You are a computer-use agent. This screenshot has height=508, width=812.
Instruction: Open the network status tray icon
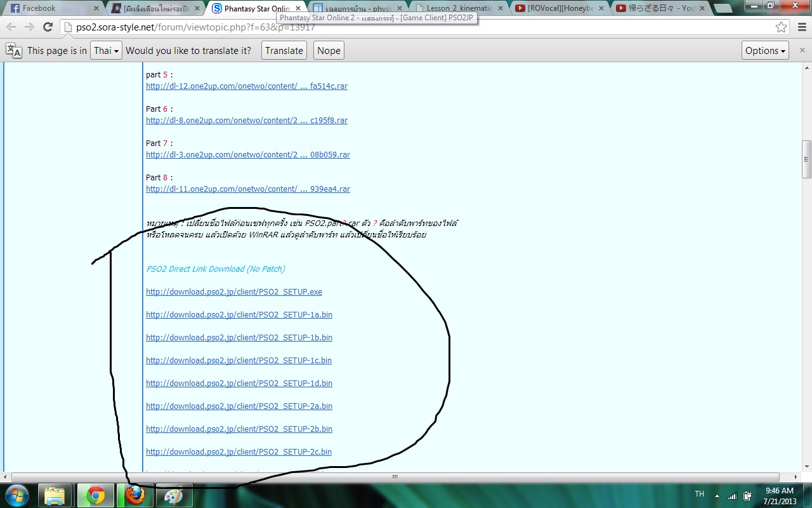click(x=733, y=495)
